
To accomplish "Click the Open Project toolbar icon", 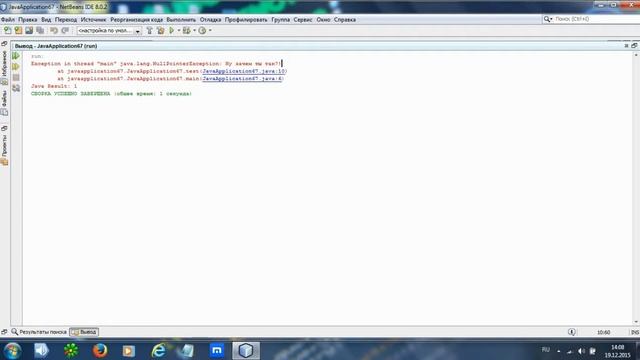I will coord(29,31).
